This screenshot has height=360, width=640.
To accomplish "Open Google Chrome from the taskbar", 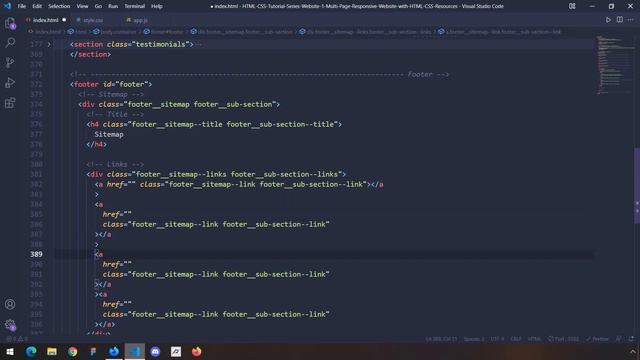I will coord(73,351).
